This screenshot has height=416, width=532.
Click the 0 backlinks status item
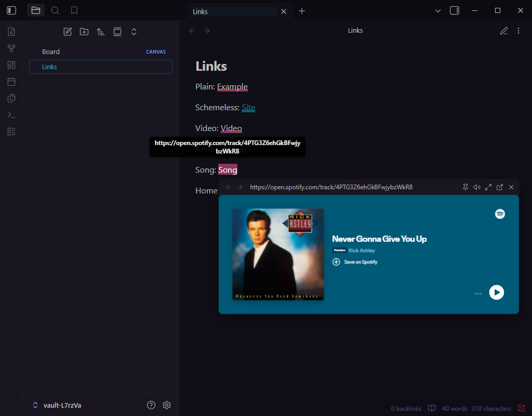tap(406, 409)
